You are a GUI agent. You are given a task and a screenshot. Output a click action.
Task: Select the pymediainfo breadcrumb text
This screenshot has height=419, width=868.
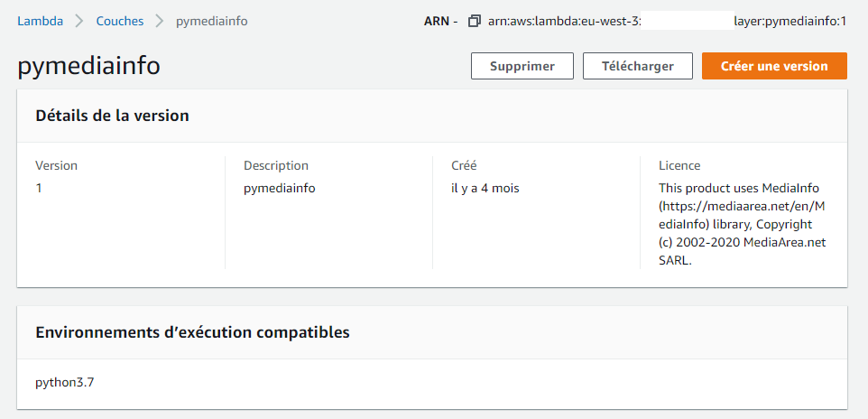[211, 22]
